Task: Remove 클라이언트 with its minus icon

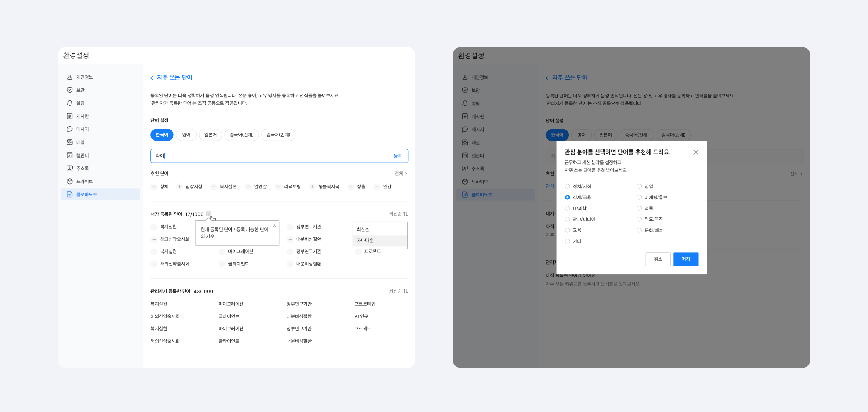Action: pyautogui.click(x=222, y=264)
